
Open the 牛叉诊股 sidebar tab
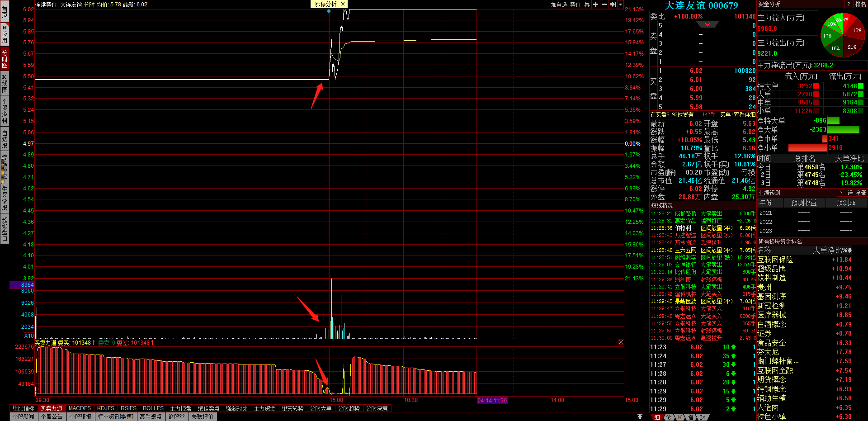(x=5, y=198)
